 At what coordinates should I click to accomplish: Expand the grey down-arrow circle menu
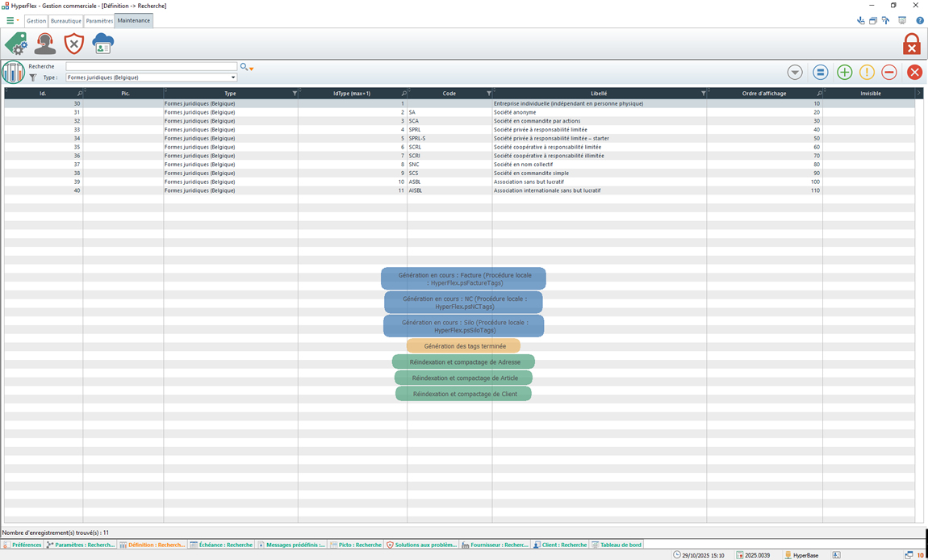click(x=795, y=73)
